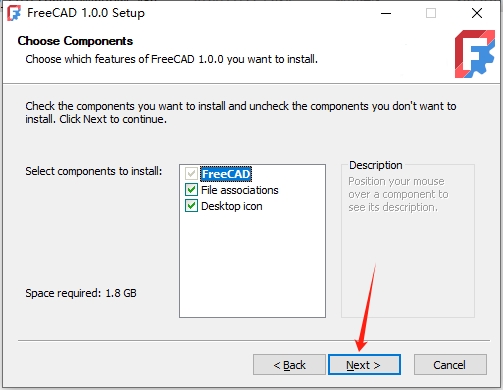Click the "FreeCAD 1.0.0 Setup" title text
This screenshot has height=390, width=503.
tap(86, 13)
